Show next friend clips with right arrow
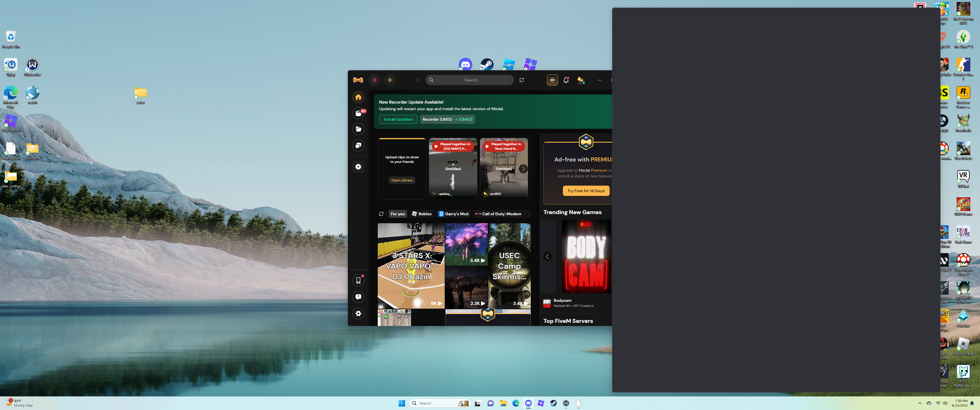The image size is (980, 410). [x=523, y=169]
